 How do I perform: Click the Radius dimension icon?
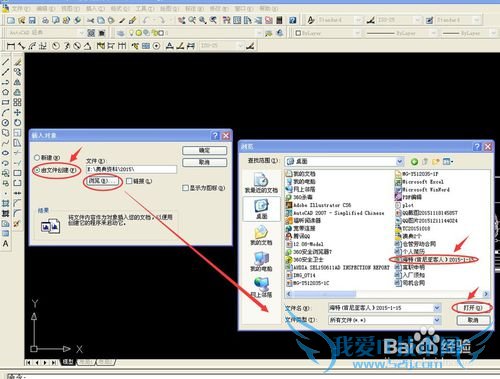click(x=56, y=46)
